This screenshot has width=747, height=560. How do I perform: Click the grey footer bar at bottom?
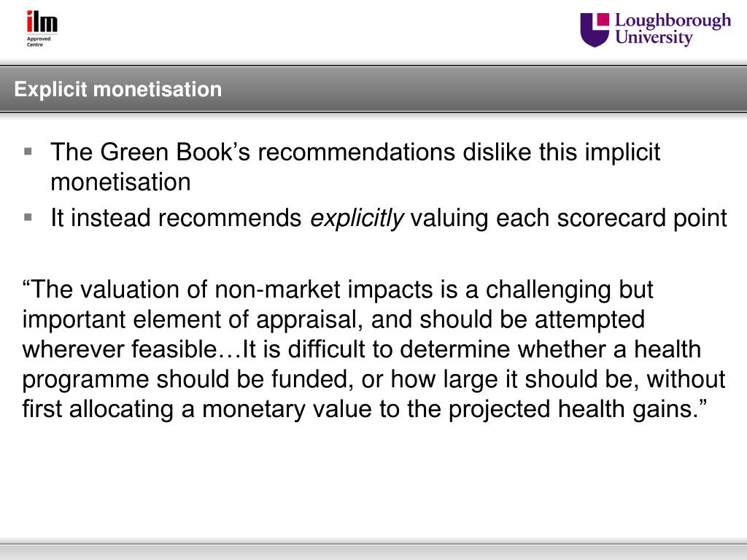[x=373, y=551]
